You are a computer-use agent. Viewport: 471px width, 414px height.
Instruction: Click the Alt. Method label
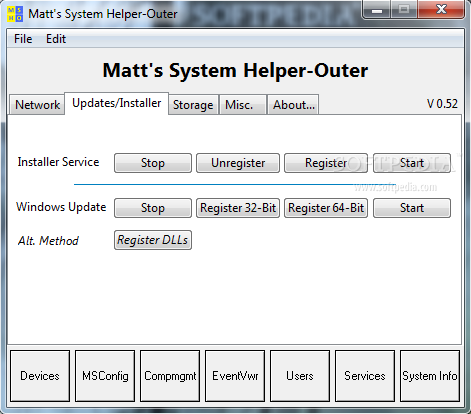click(48, 241)
